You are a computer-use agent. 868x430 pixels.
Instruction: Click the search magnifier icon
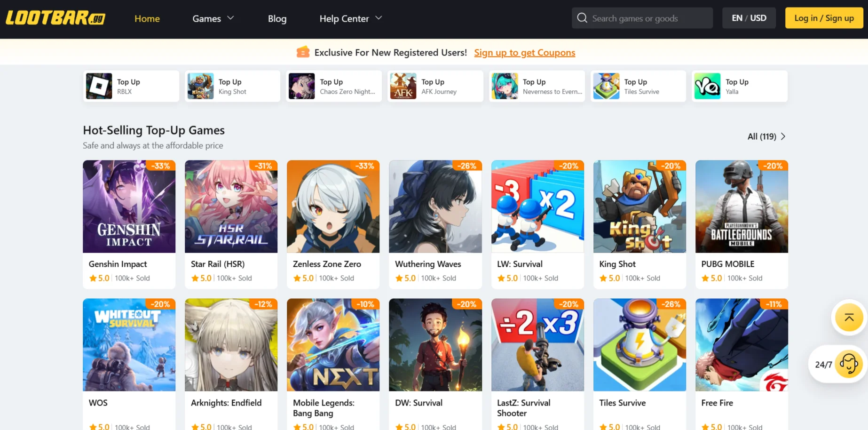582,18
